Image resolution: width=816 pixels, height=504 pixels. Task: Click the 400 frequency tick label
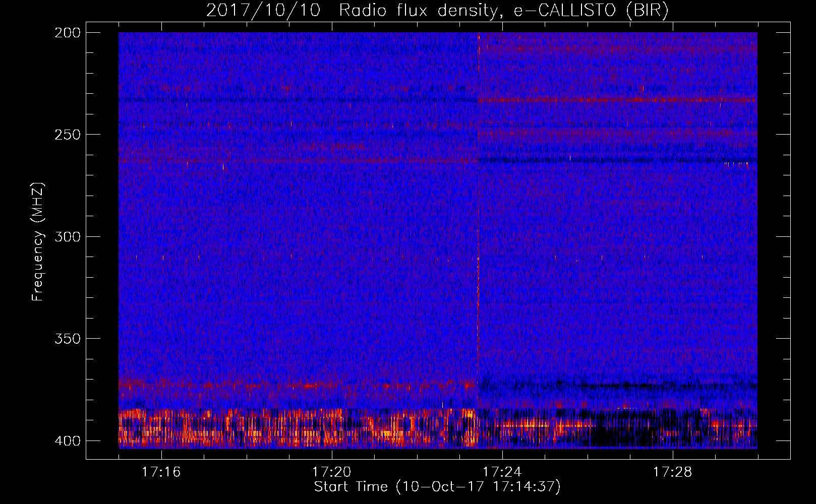tap(67, 440)
